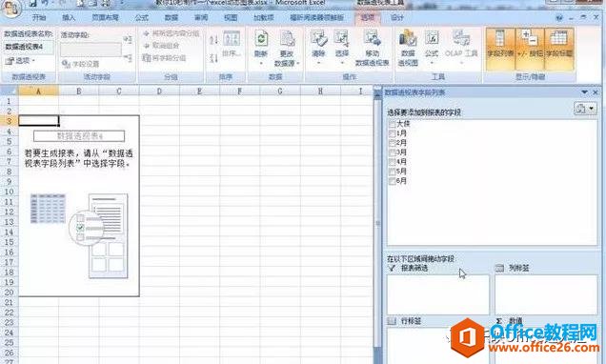Open the field list layout dropdown button
The height and width of the screenshot is (364, 606).
point(585,109)
